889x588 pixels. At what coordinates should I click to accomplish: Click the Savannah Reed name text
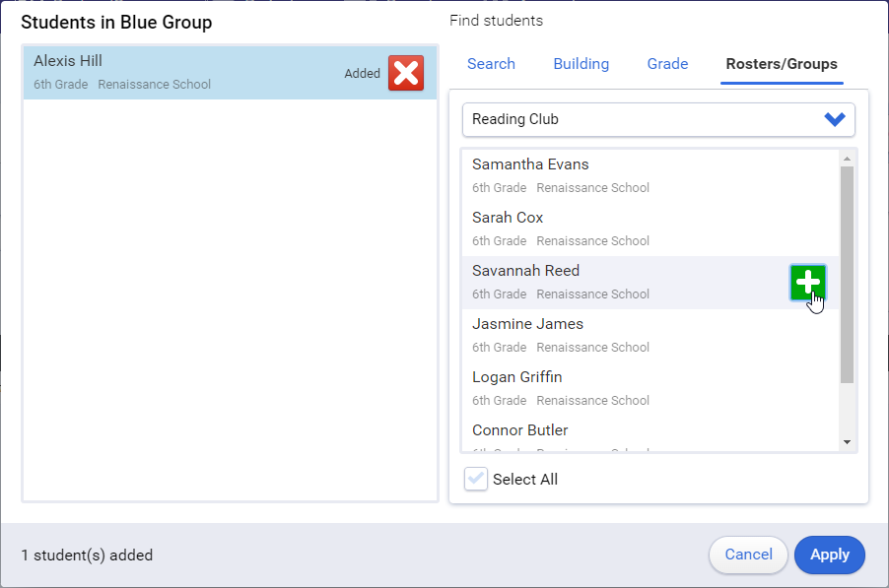pyautogui.click(x=525, y=271)
